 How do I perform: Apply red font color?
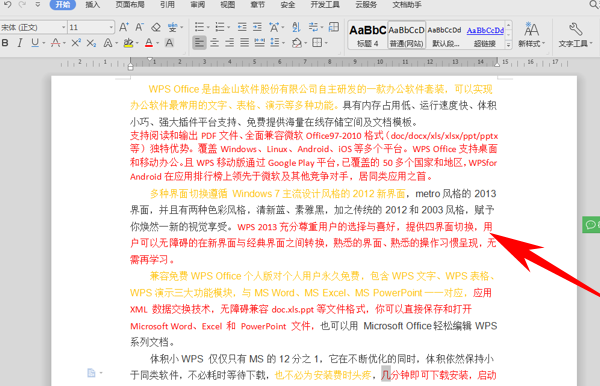(x=149, y=43)
